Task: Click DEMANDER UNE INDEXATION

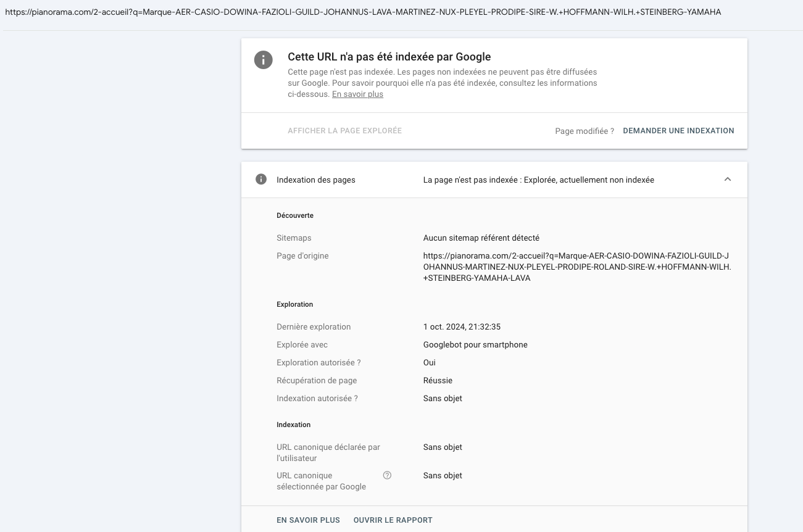Action: pyautogui.click(x=678, y=131)
